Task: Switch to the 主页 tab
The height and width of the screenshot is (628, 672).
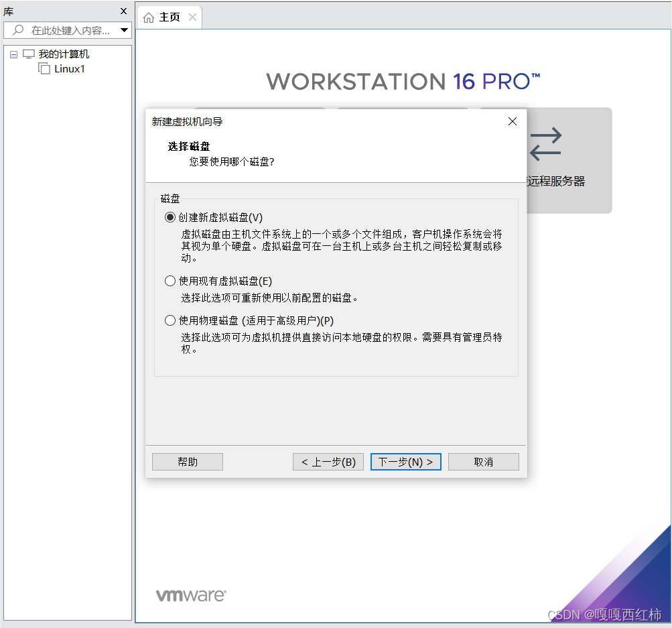Action: [169, 17]
